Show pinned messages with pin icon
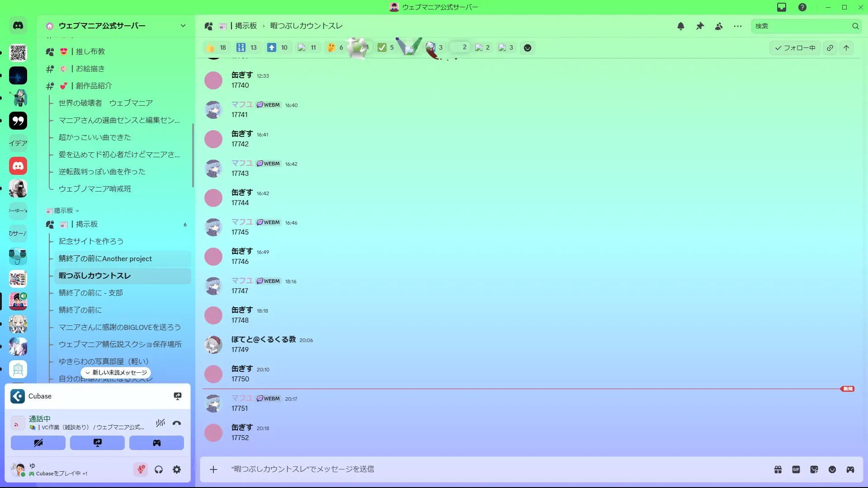This screenshot has width=868, height=488. tap(700, 26)
